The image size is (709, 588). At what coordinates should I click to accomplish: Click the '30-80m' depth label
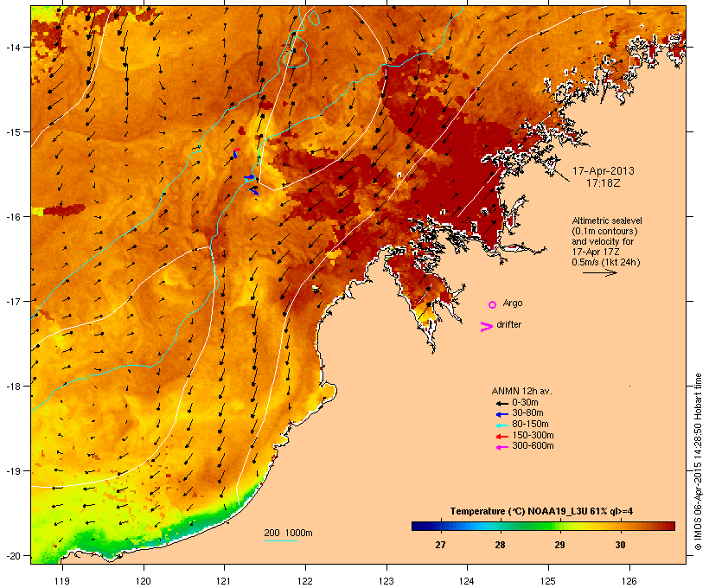[527, 413]
